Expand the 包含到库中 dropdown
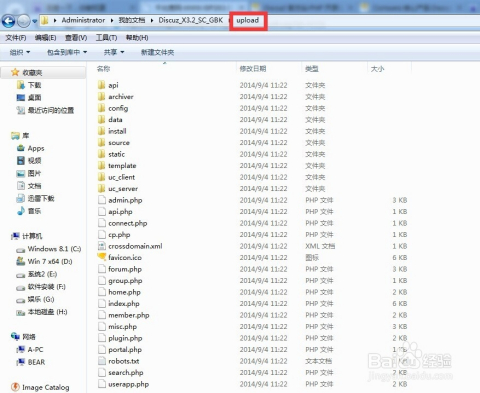480x393 pixels. coord(67,52)
